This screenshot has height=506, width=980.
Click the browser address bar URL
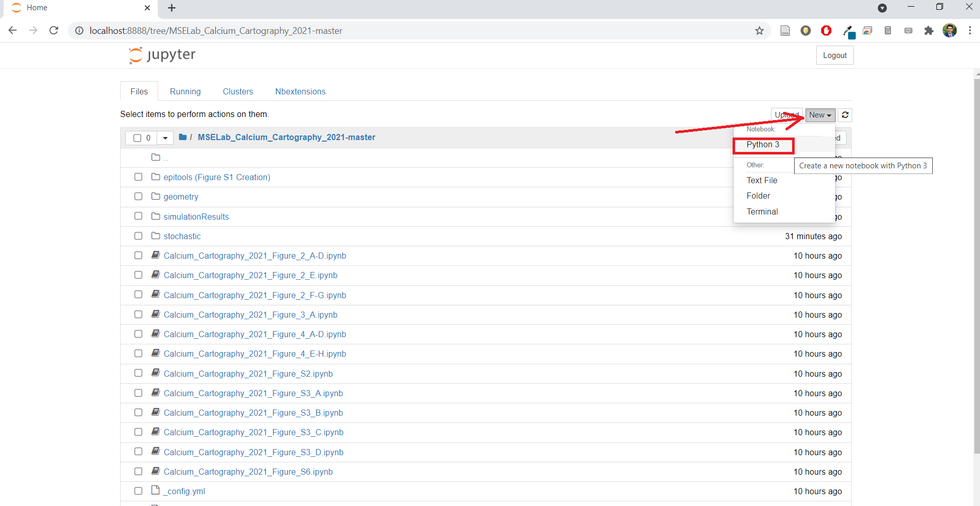point(216,31)
